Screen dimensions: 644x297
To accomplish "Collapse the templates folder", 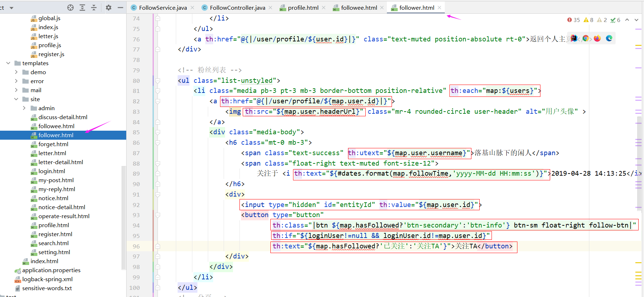I will [x=8, y=63].
